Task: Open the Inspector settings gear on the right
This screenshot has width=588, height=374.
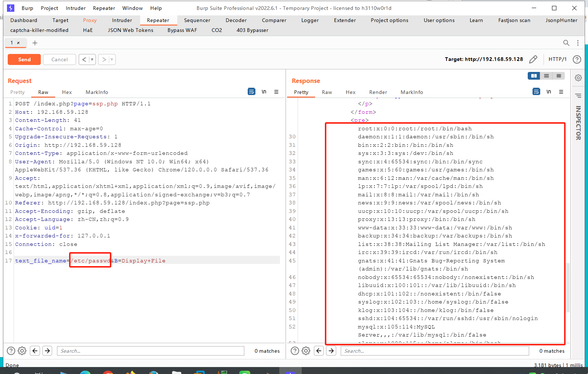Action: (x=578, y=77)
